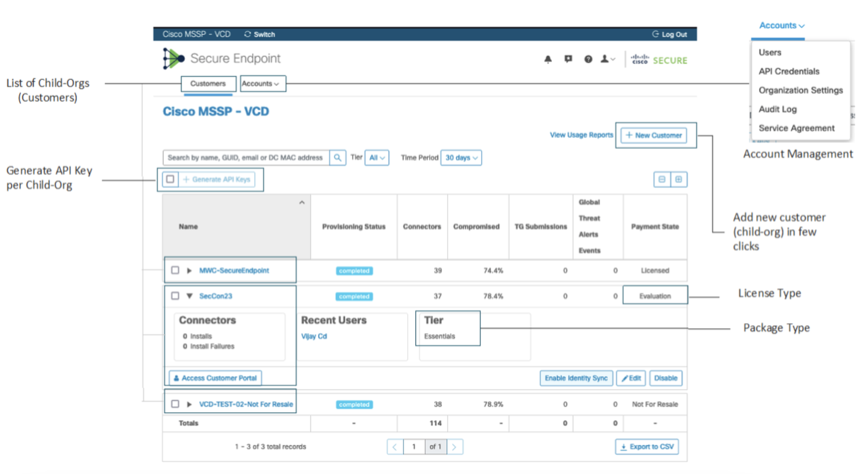Click the help question mark icon

588,59
